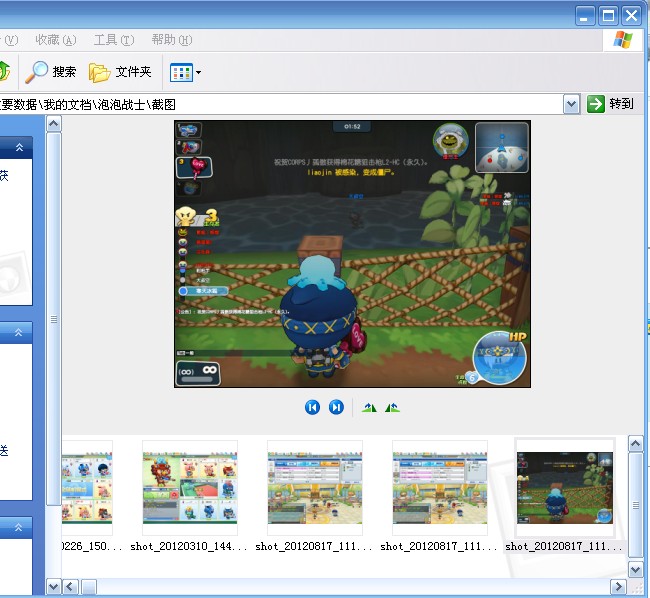Click the address bar path field
Viewport: 650px width, 598px height.
point(280,104)
